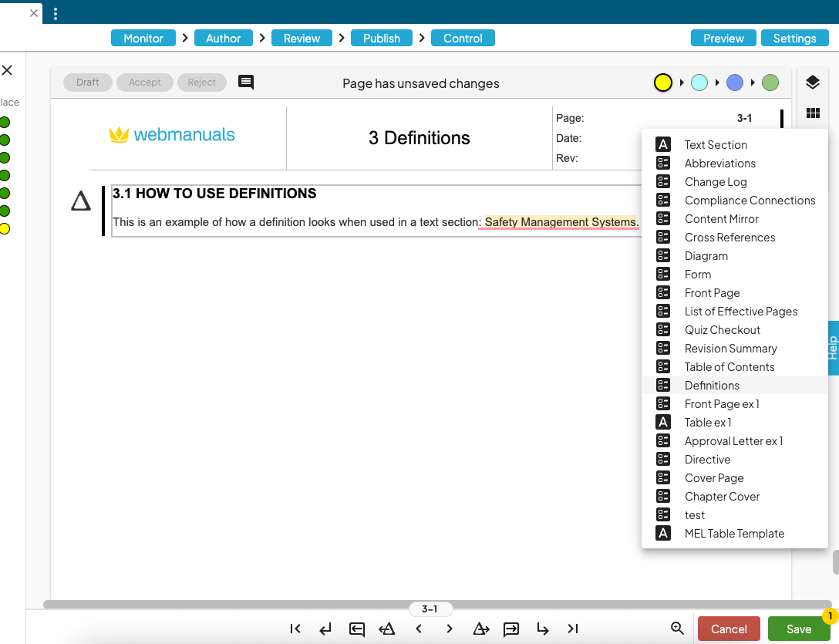Viewport: 839px width, 644px height.
Task: Choose MEL Table Template
Action: coord(735,533)
